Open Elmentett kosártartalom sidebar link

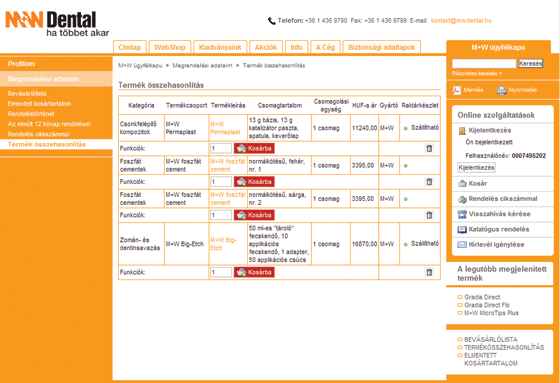[x=39, y=104]
